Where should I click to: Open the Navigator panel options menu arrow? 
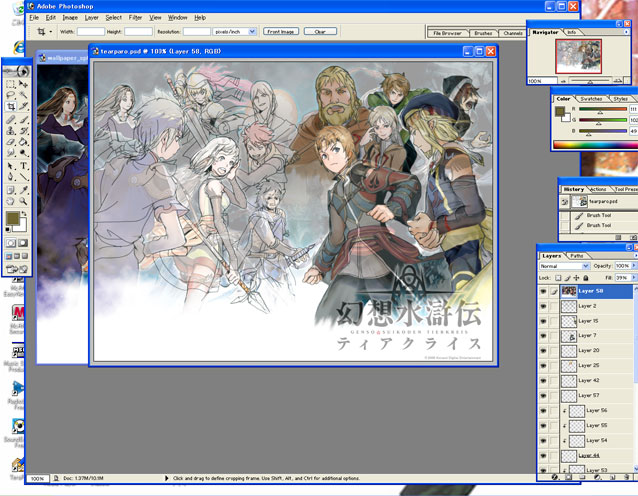point(626,32)
